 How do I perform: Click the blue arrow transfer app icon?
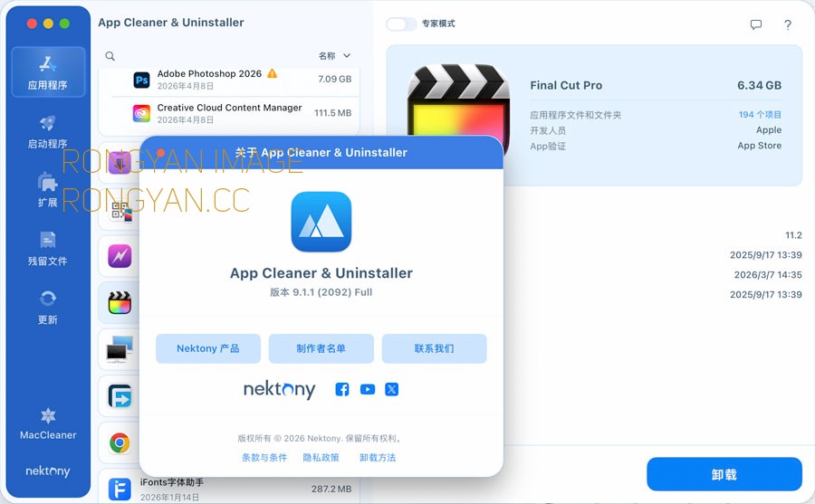click(120, 396)
